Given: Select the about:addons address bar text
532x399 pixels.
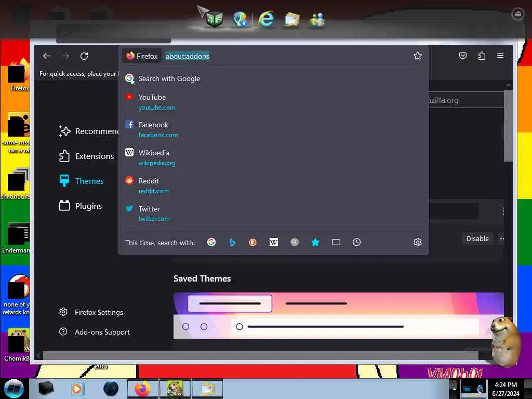Looking at the screenshot, I should coord(187,56).
